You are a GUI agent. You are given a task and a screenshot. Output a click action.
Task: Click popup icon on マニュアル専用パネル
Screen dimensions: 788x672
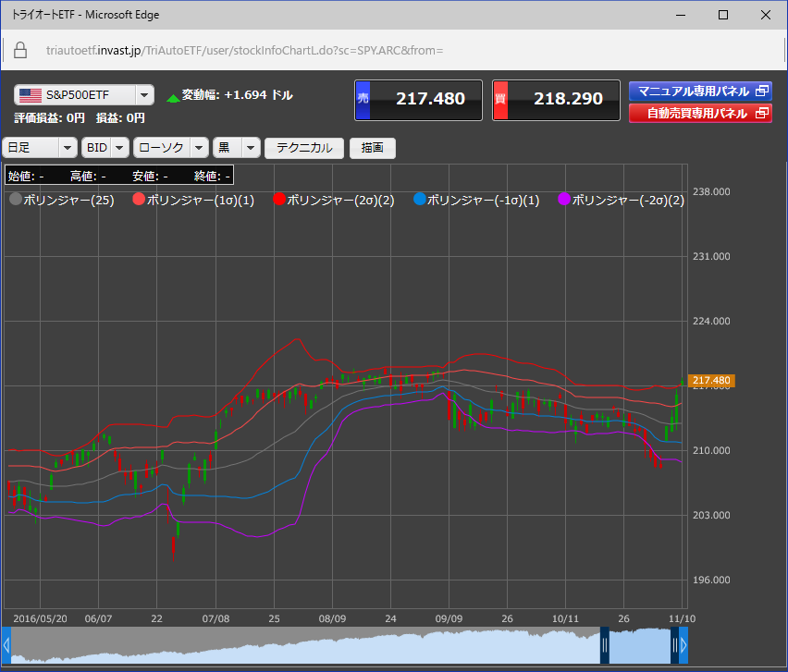click(x=761, y=91)
